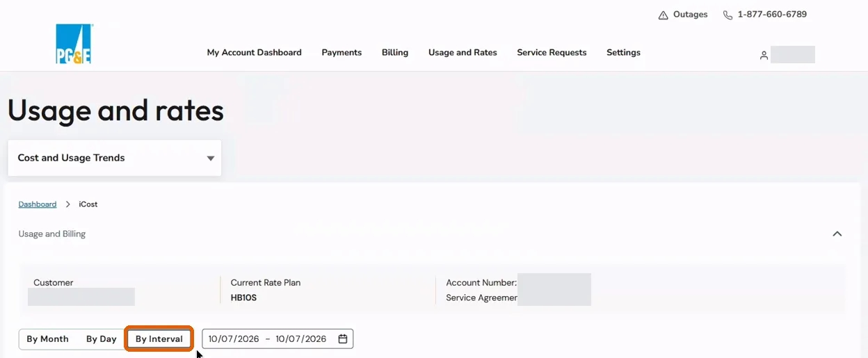This screenshot has height=358, width=868.
Task: Click the Usage and rates page title
Action: coord(115,111)
